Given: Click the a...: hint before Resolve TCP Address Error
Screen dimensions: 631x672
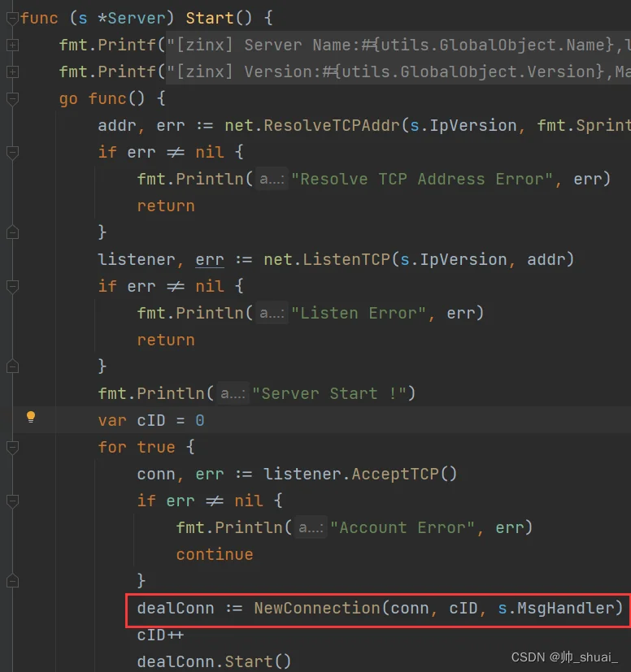Looking at the screenshot, I should pyautogui.click(x=272, y=179).
